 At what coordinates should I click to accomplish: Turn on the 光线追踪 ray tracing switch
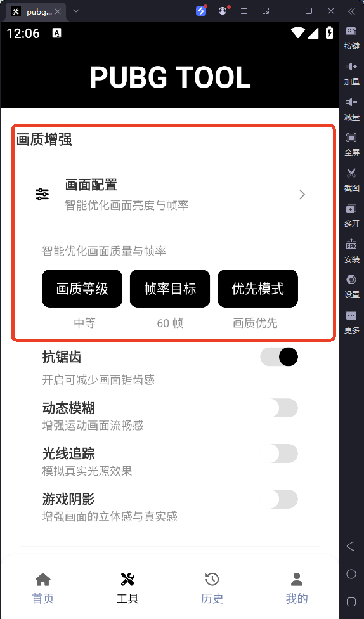(x=279, y=453)
